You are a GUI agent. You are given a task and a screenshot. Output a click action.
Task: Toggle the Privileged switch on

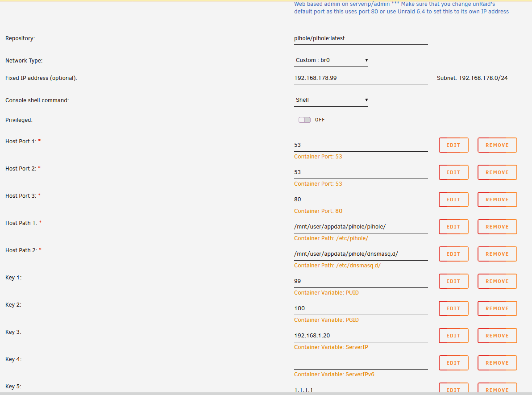[304, 120]
